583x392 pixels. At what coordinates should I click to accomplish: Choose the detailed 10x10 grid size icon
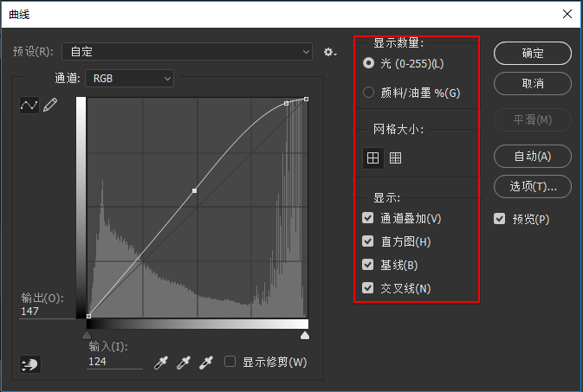(x=395, y=157)
